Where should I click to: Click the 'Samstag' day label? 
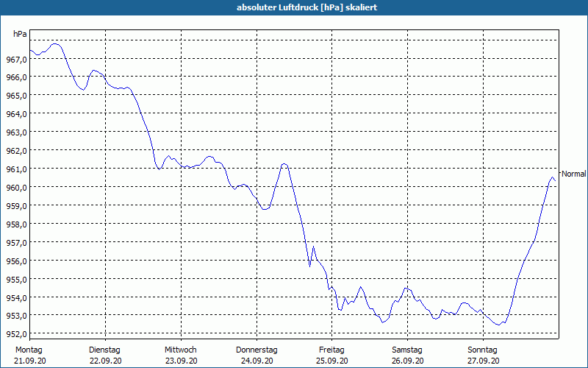[407, 350]
